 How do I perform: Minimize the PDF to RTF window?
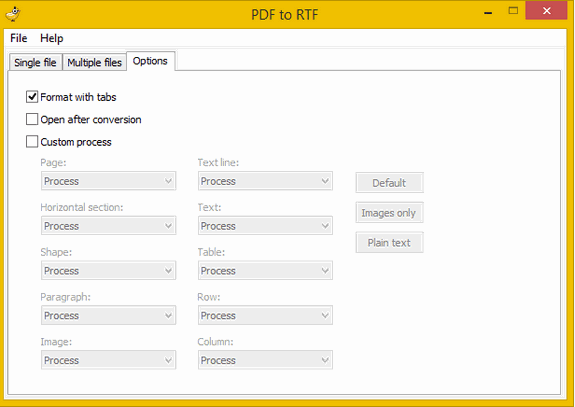[488, 12]
